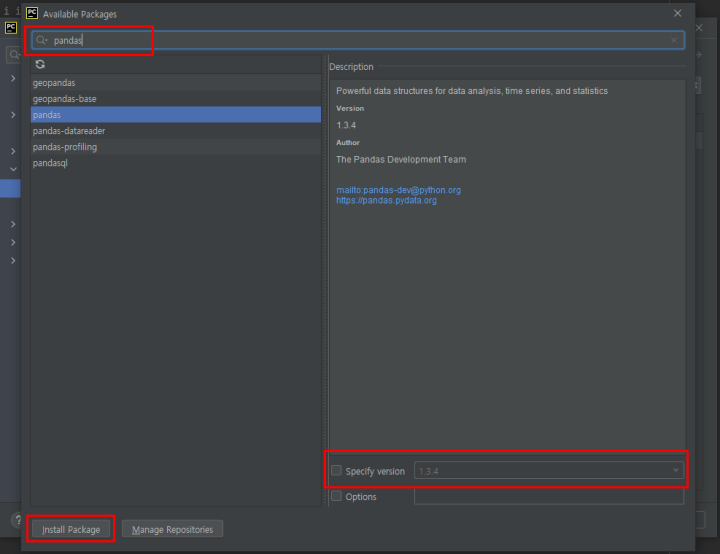This screenshot has height=554, width=720.
Task: Select the pandas-profiling package
Action: point(176,147)
